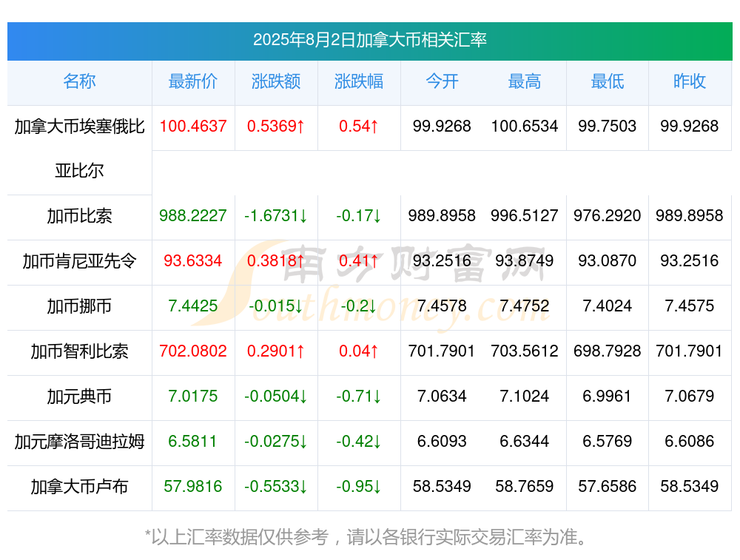Select the 加币智利比索 row name
The height and width of the screenshot is (560, 740).
(79, 351)
